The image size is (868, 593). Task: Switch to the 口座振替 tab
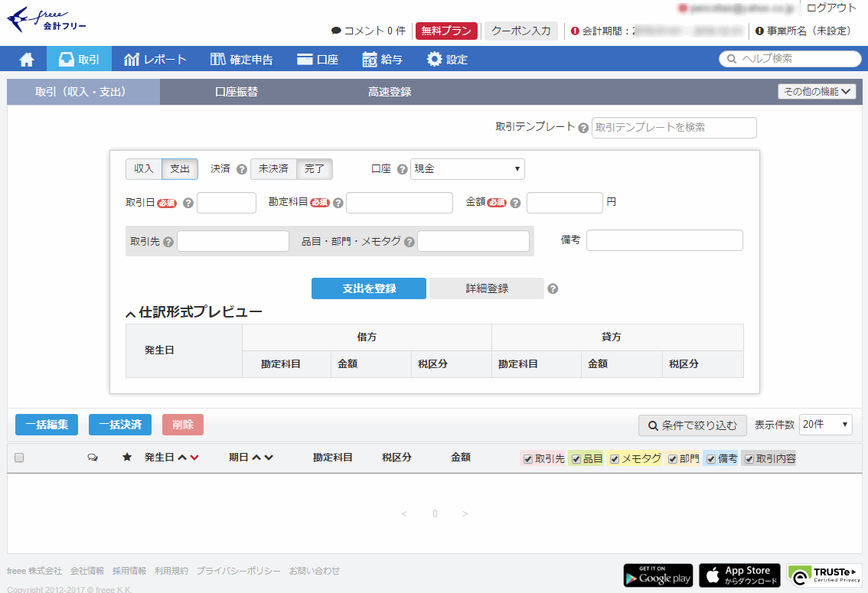tap(237, 92)
